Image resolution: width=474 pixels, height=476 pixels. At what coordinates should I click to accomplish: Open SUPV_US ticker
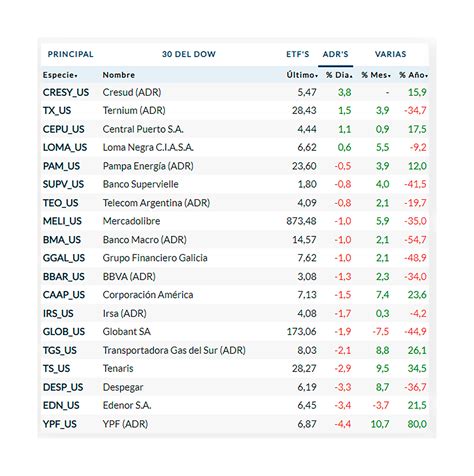63,184
